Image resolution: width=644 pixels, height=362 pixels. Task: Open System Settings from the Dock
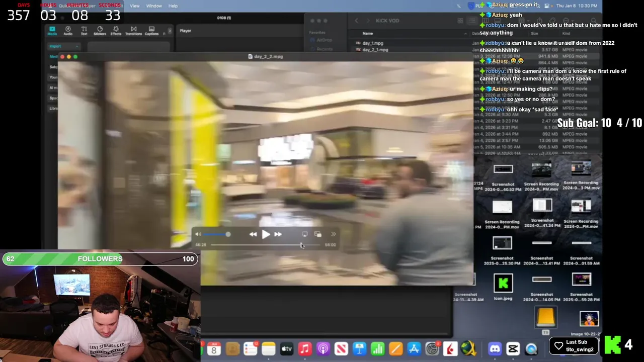[432, 348]
